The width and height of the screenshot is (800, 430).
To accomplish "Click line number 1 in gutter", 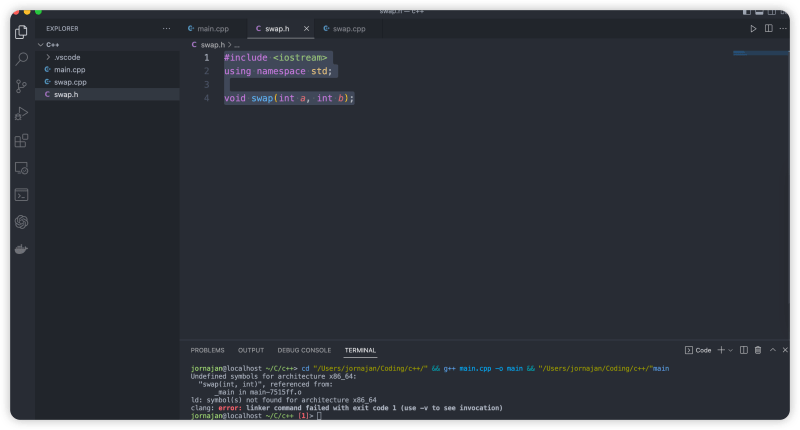I will (x=207, y=58).
